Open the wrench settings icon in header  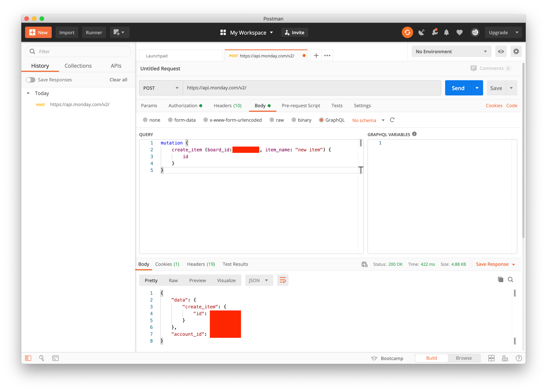(x=435, y=32)
